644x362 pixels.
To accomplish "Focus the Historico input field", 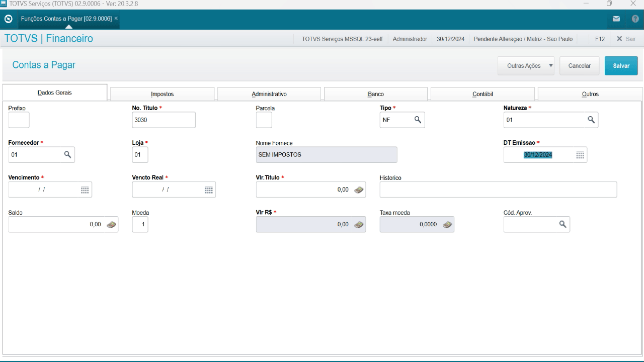I will [498, 190].
